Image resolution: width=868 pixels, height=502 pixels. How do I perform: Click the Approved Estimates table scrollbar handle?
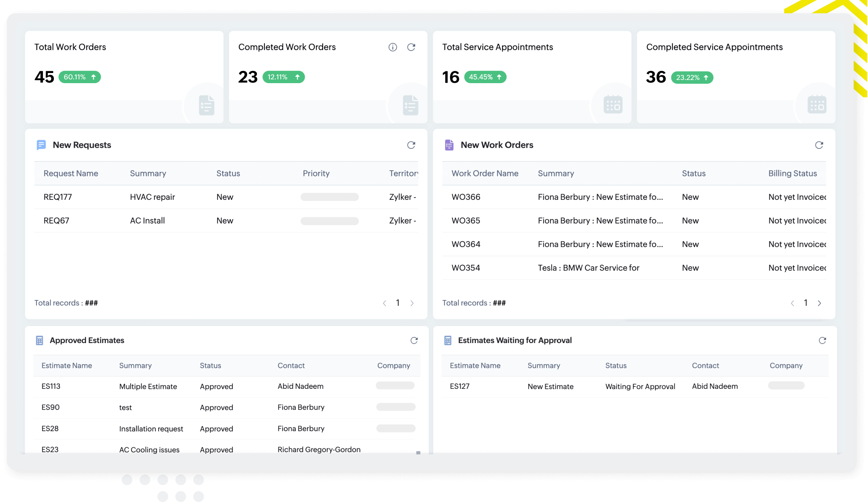[x=418, y=453]
